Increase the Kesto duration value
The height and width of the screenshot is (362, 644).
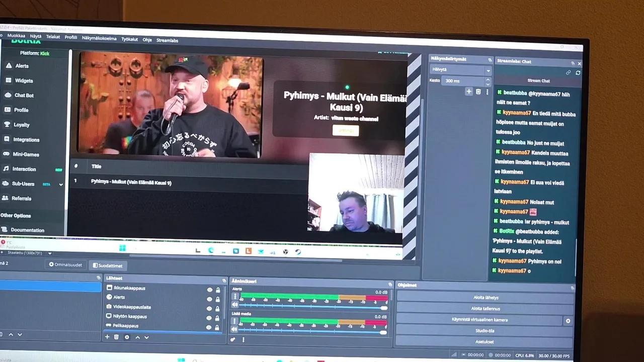point(487,79)
